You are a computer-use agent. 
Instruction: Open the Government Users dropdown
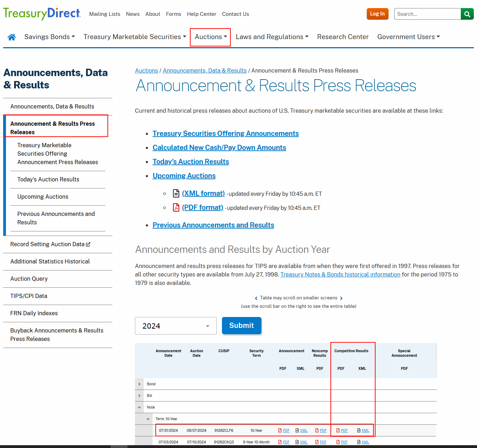coord(409,37)
